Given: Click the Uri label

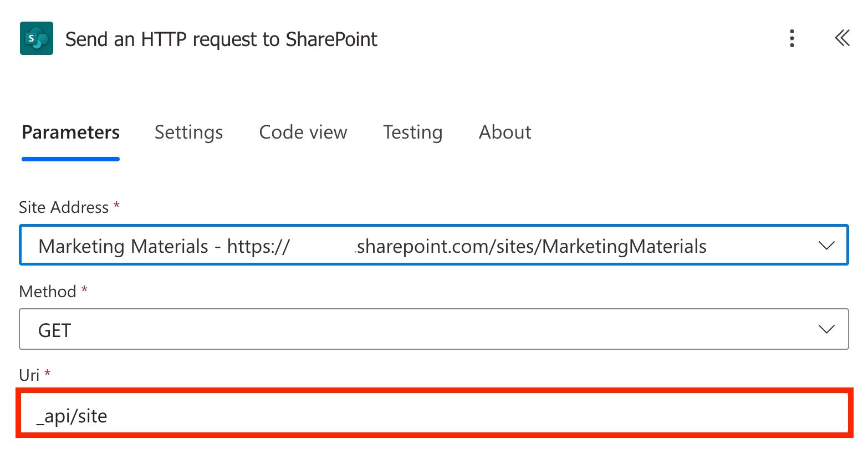Looking at the screenshot, I should [x=29, y=375].
